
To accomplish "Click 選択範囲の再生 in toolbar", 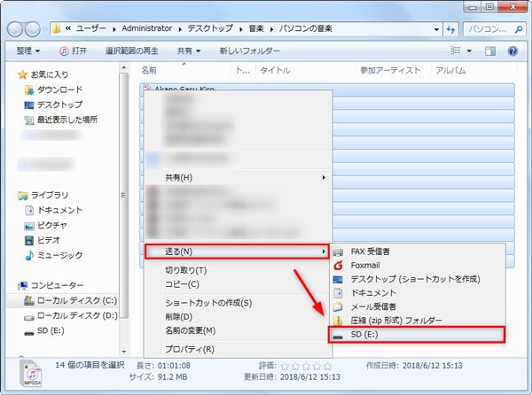I will tap(131, 51).
